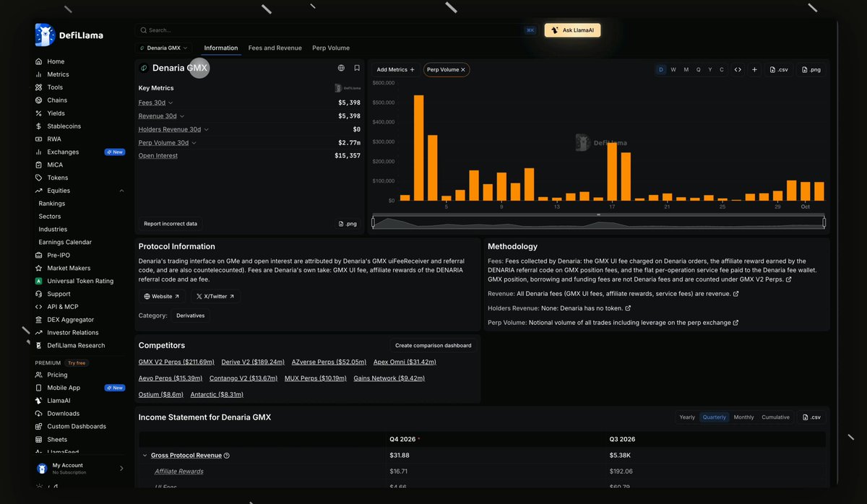This screenshot has width=867, height=504.
Task: Click the Home icon in the sidebar
Action: 39,61
